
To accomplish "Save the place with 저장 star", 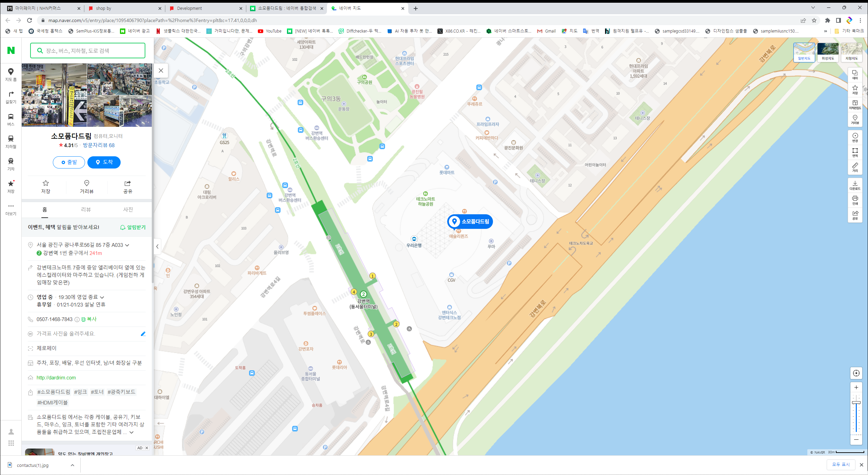I will [46, 187].
